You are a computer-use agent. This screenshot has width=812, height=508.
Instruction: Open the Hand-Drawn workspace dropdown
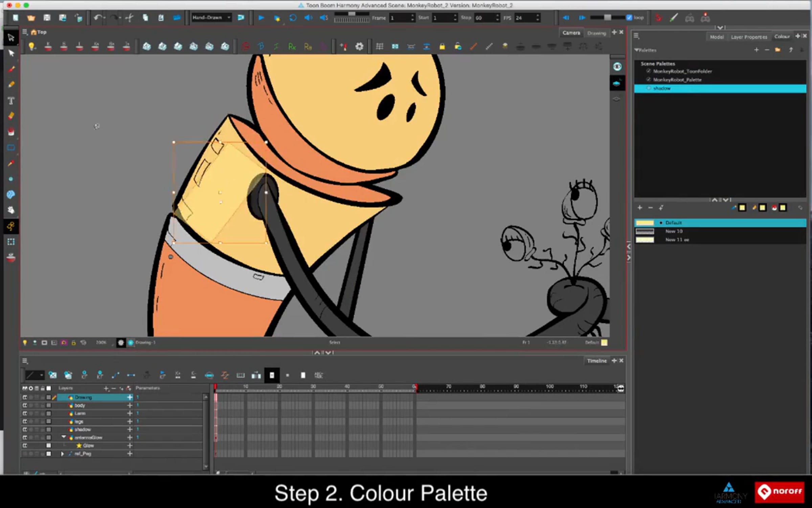tap(211, 18)
